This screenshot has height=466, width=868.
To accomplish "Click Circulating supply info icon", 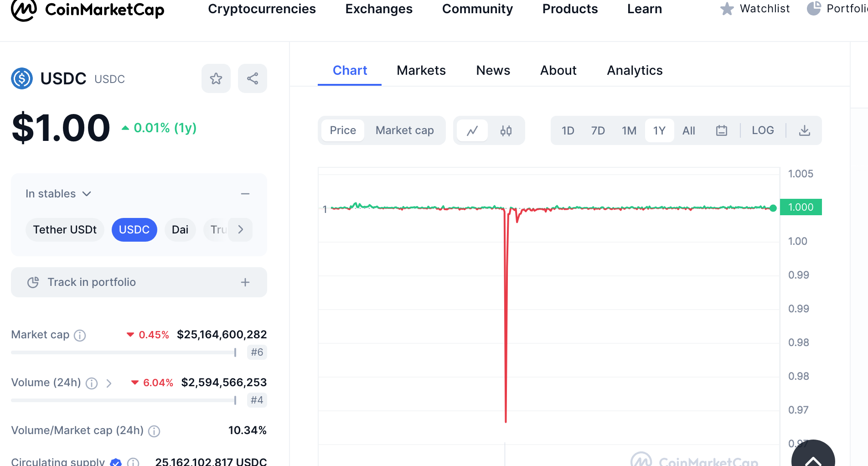I will coord(133,462).
